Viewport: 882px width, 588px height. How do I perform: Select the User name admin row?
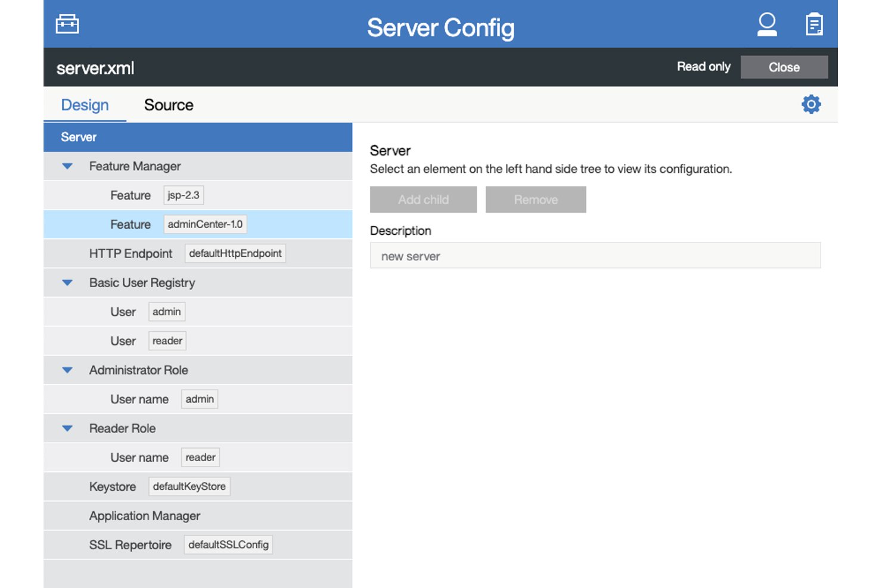point(198,400)
